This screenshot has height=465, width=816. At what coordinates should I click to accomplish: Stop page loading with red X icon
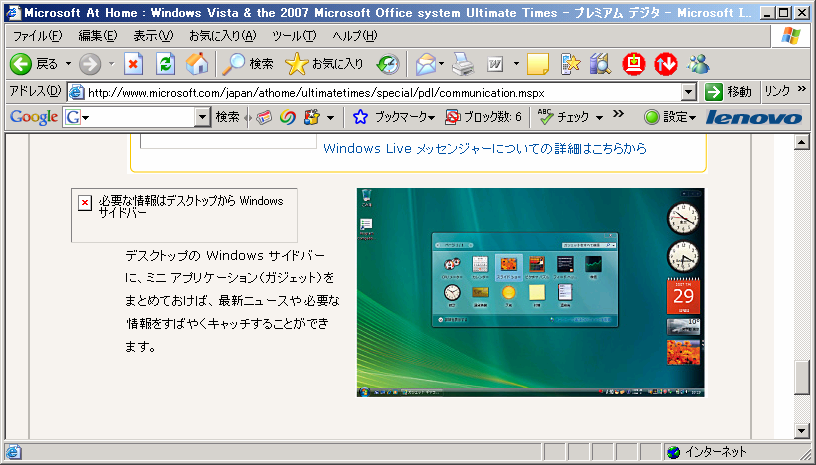133,64
